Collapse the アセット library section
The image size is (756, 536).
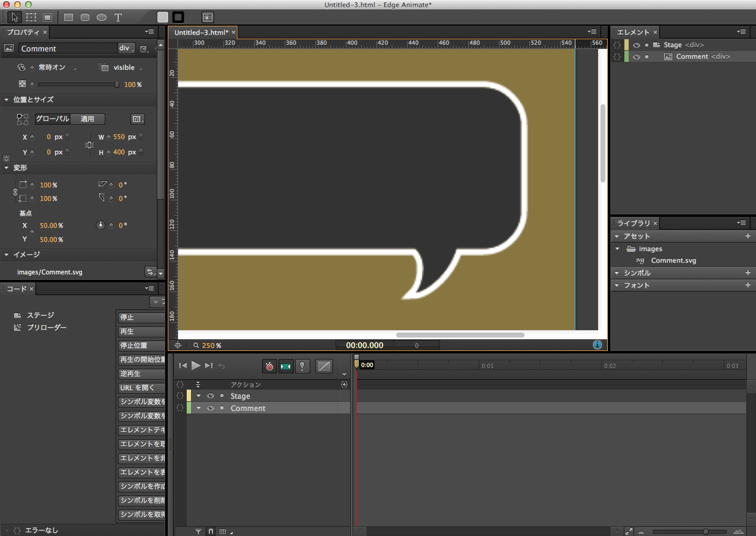click(x=616, y=236)
